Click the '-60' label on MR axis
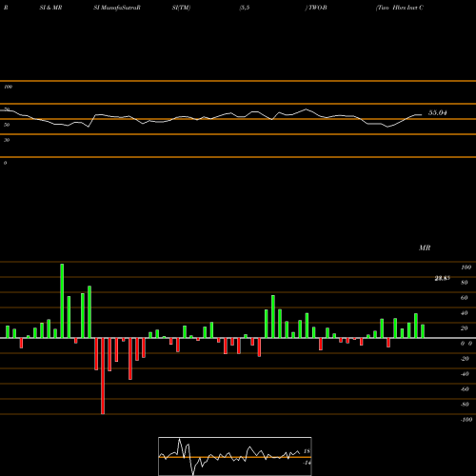This screenshot has height=476, width=476. coord(465,389)
